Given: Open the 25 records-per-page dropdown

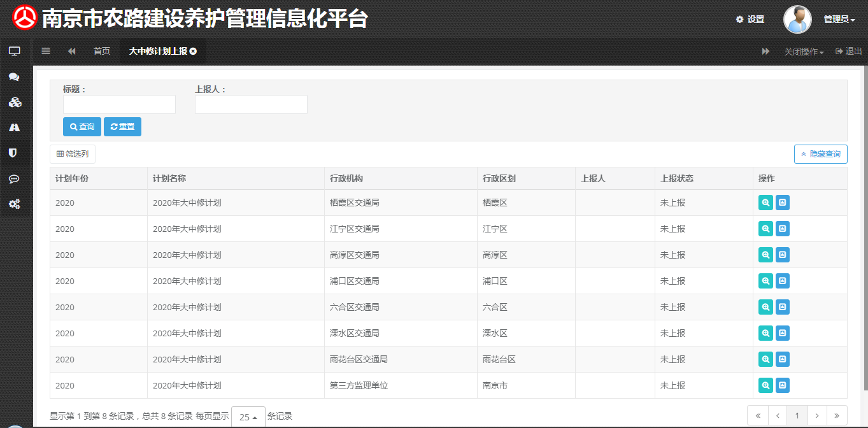Looking at the screenshot, I should 248,417.
